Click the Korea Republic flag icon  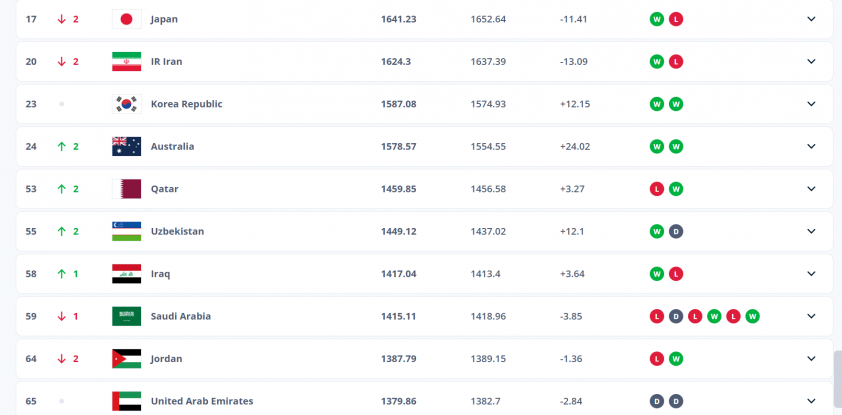coord(127,104)
